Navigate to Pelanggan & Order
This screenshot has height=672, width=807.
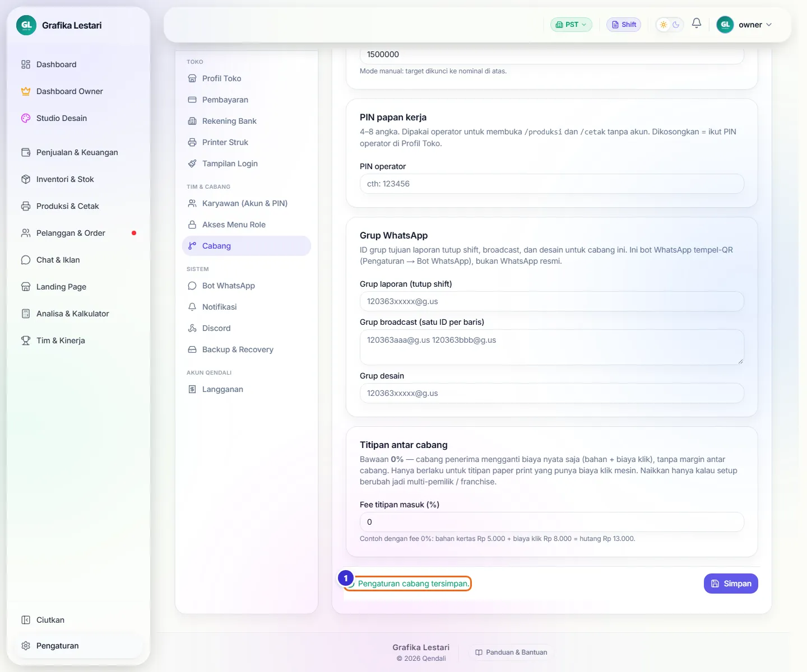coord(78,233)
